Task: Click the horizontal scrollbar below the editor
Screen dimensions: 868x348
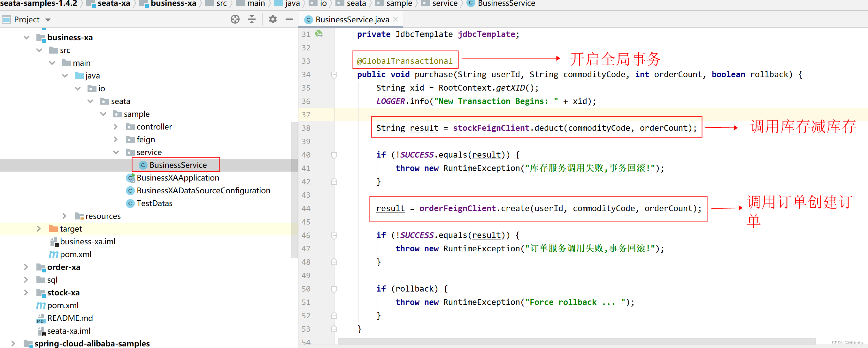Action: point(576,341)
